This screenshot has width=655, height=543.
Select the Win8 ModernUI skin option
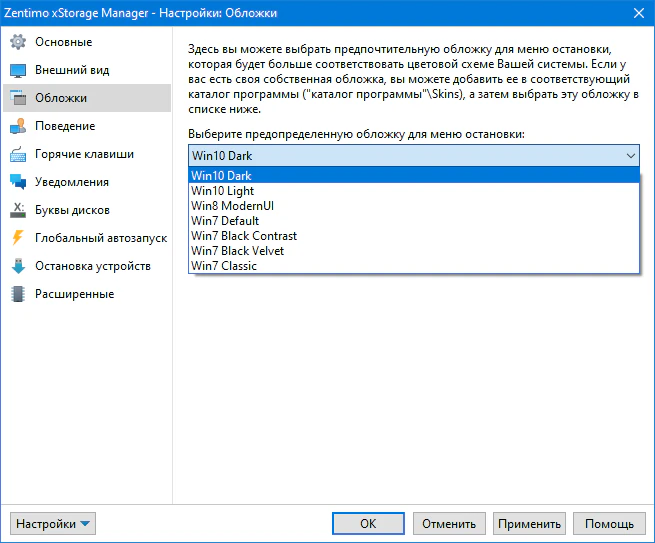(232, 206)
